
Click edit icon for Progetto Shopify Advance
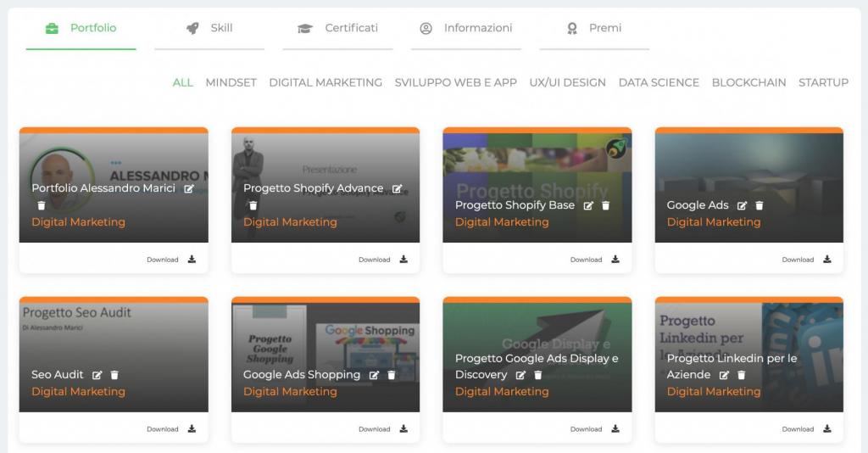[397, 189]
